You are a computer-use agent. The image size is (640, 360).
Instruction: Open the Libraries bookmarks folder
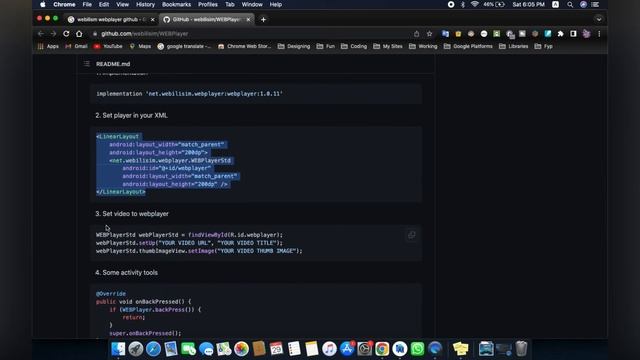(x=513, y=47)
